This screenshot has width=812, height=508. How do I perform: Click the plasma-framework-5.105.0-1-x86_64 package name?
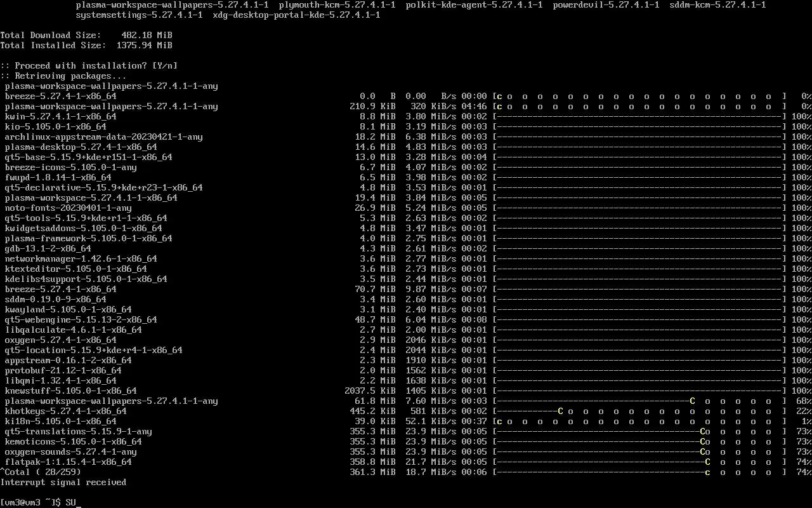(89, 239)
